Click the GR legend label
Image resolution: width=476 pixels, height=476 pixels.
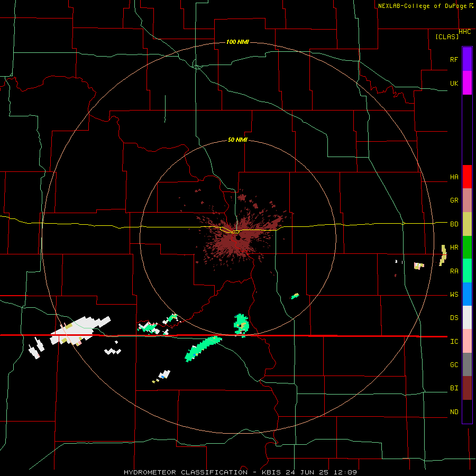pos(454,200)
